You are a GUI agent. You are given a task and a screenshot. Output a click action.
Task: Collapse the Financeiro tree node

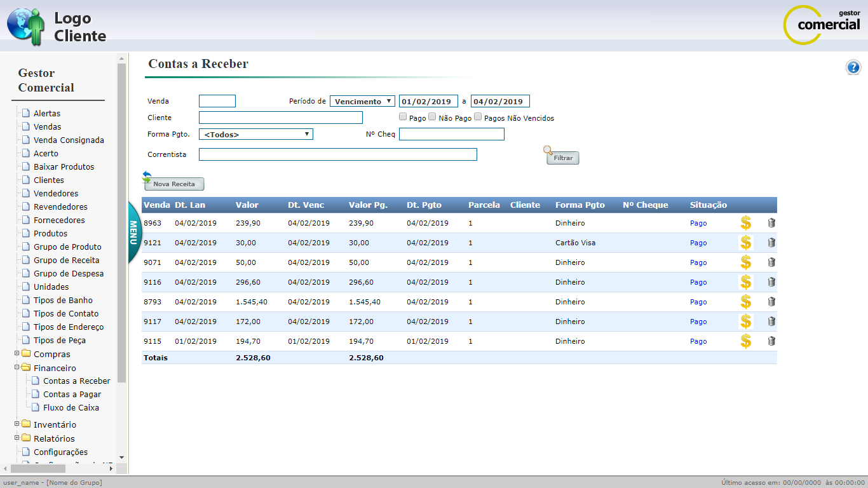(x=17, y=367)
